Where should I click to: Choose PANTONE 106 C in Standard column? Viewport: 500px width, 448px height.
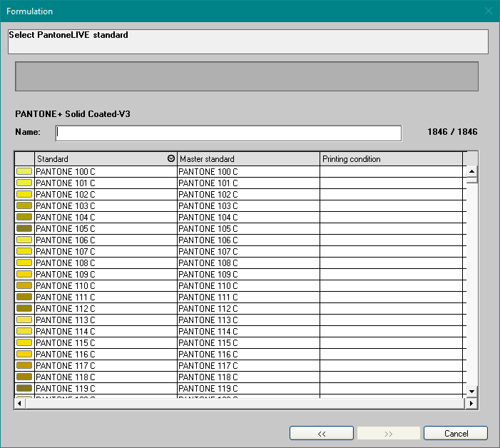(x=106, y=240)
